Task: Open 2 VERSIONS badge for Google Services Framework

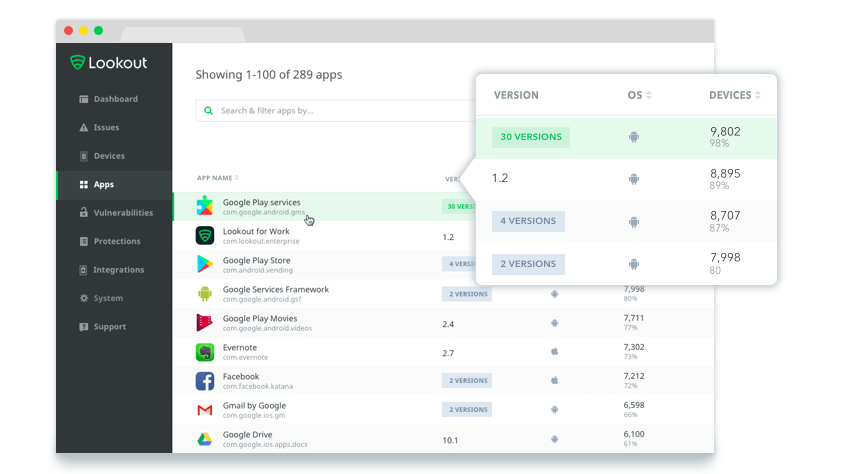Action: (x=467, y=294)
